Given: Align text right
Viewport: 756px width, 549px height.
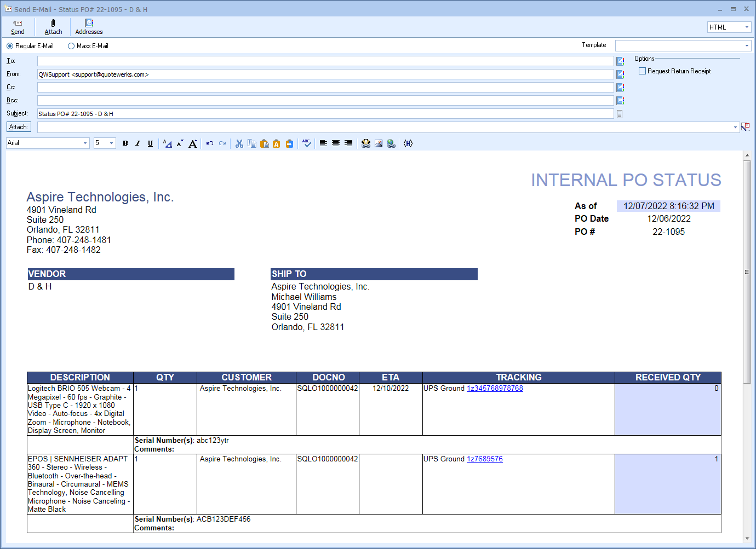Looking at the screenshot, I should click(348, 143).
